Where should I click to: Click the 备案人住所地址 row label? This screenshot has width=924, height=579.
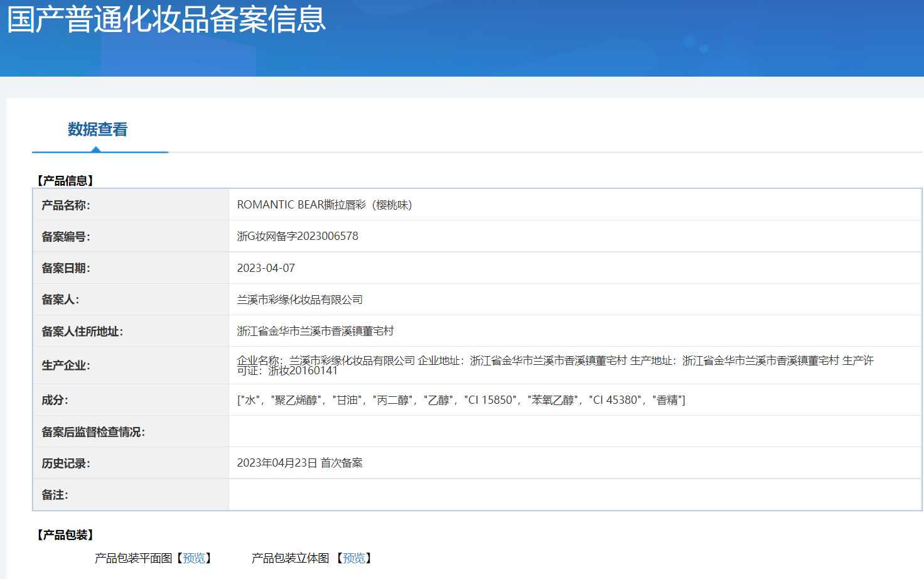click(x=82, y=332)
